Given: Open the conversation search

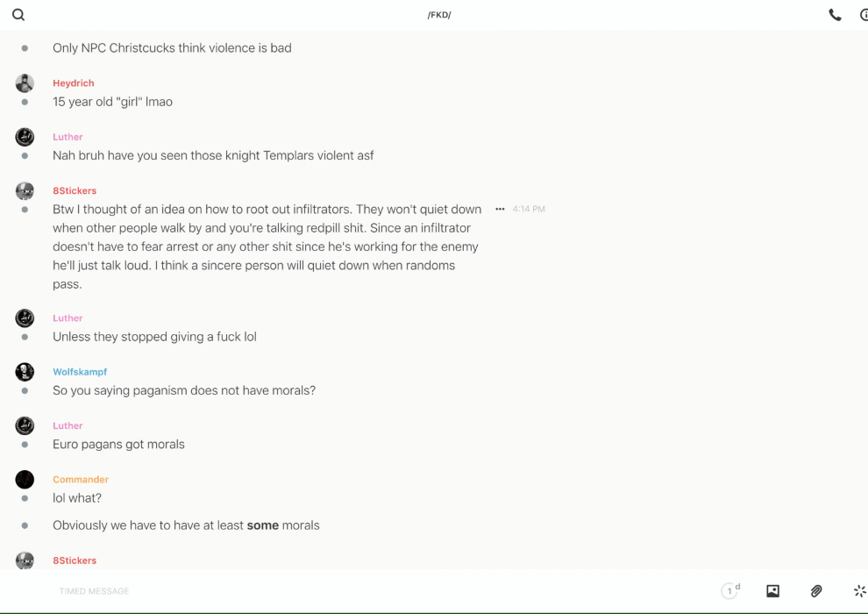Looking at the screenshot, I should point(18,15).
